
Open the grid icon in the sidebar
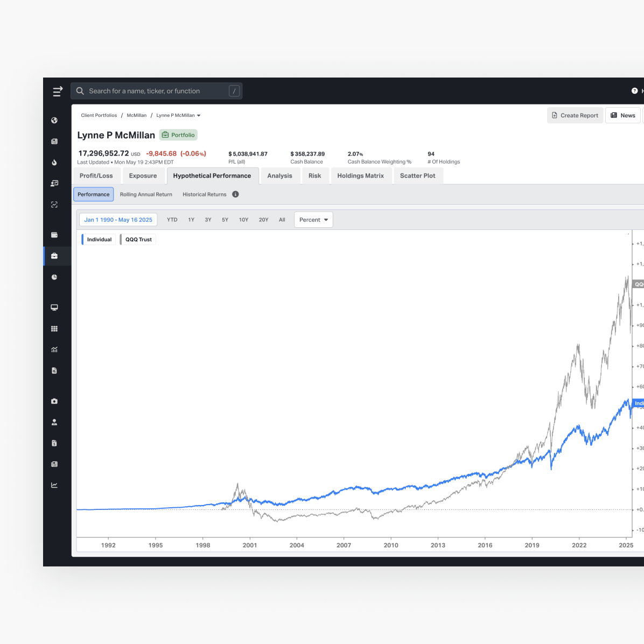tap(54, 329)
